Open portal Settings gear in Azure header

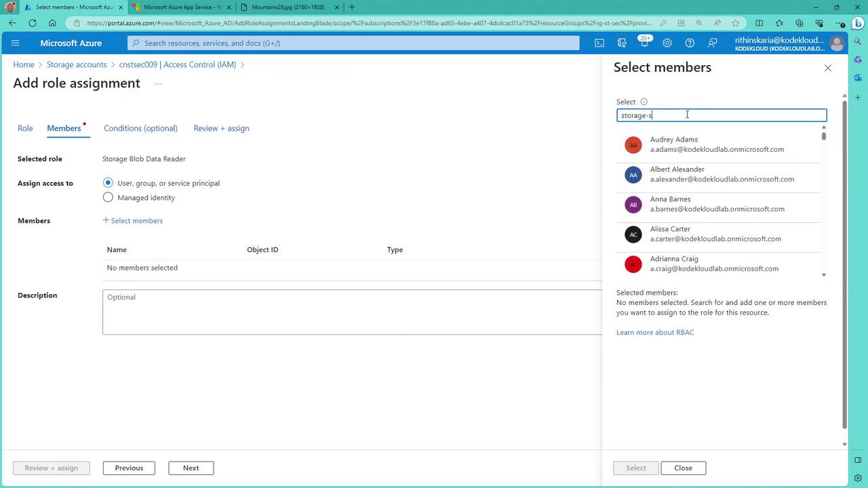pyautogui.click(x=667, y=43)
